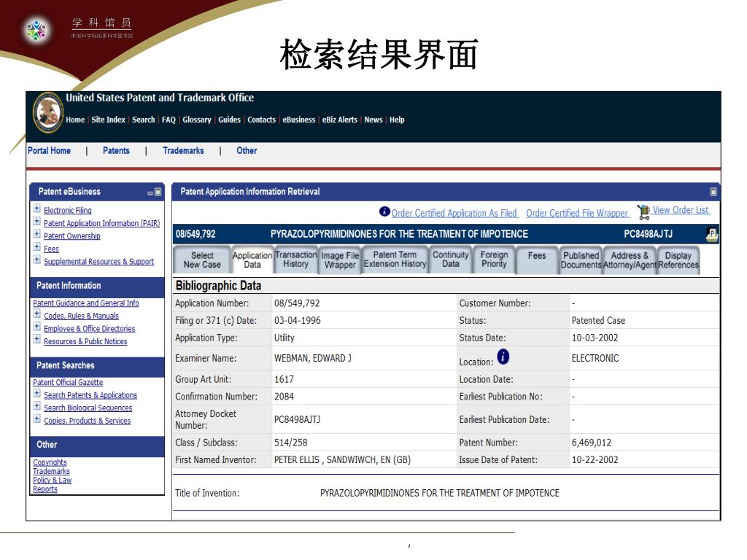Click the USPTO seal logo
The width and height of the screenshot is (747, 560).
coord(48,112)
